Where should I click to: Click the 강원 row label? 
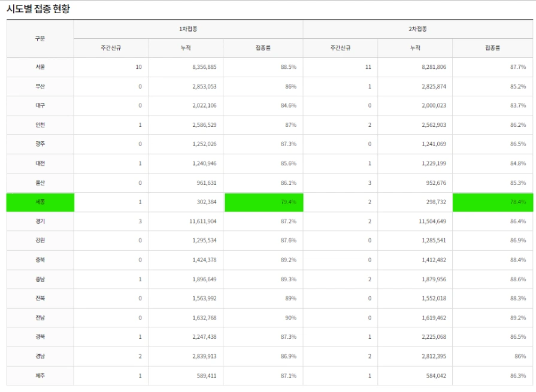pos(40,241)
